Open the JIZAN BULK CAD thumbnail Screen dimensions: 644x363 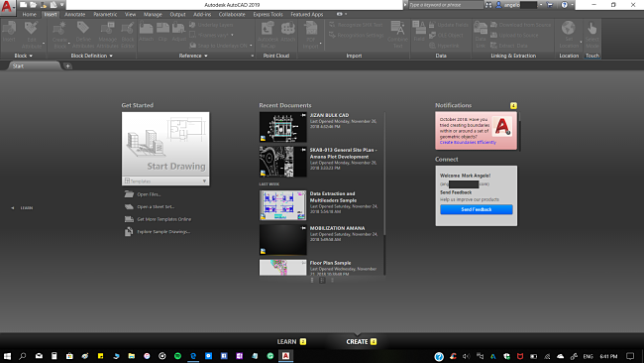282,127
